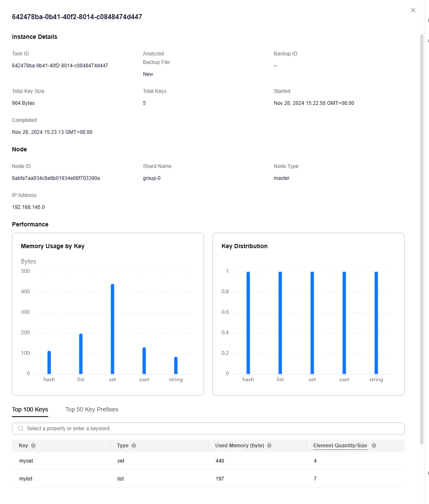Click the string bar in Key Distribution chart
This screenshot has width=429, height=504.
[x=376, y=323]
